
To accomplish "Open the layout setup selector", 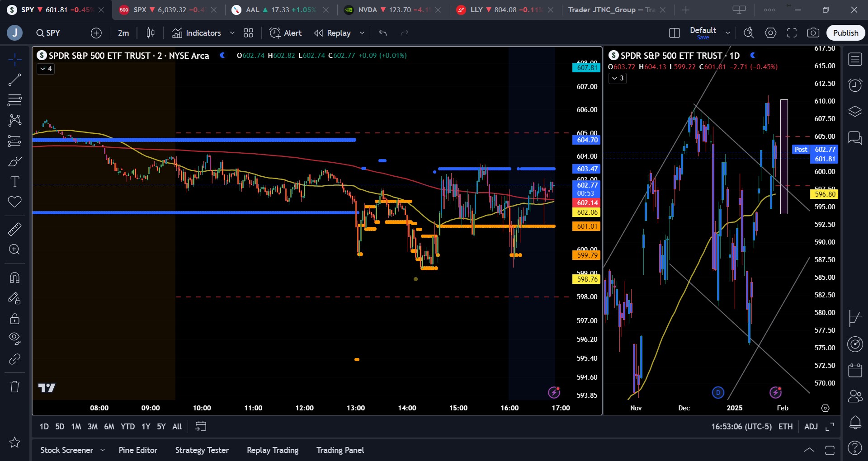I will pyautogui.click(x=675, y=33).
